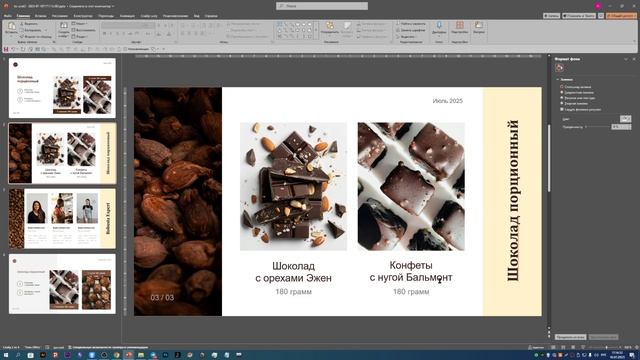Click the New Slide icon
This screenshot has width=640, height=360.
coord(64,26)
